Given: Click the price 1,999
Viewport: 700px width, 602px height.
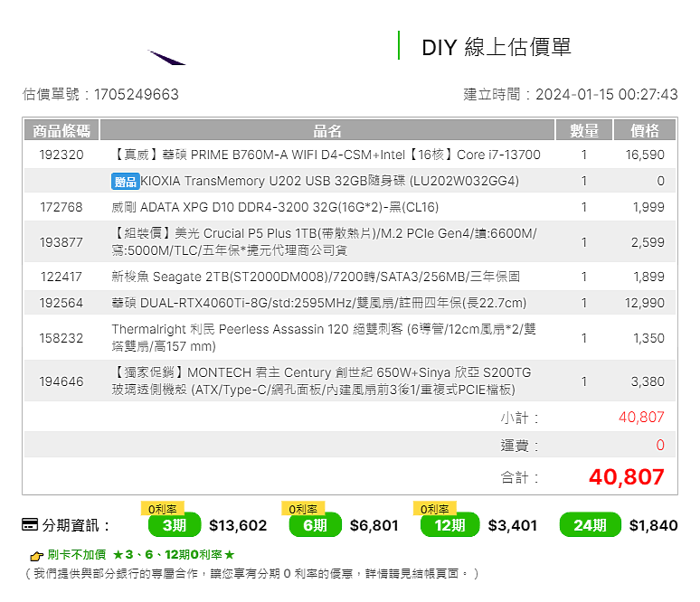Looking at the screenshot, I should pyautogui.click(x=648, y=207).
